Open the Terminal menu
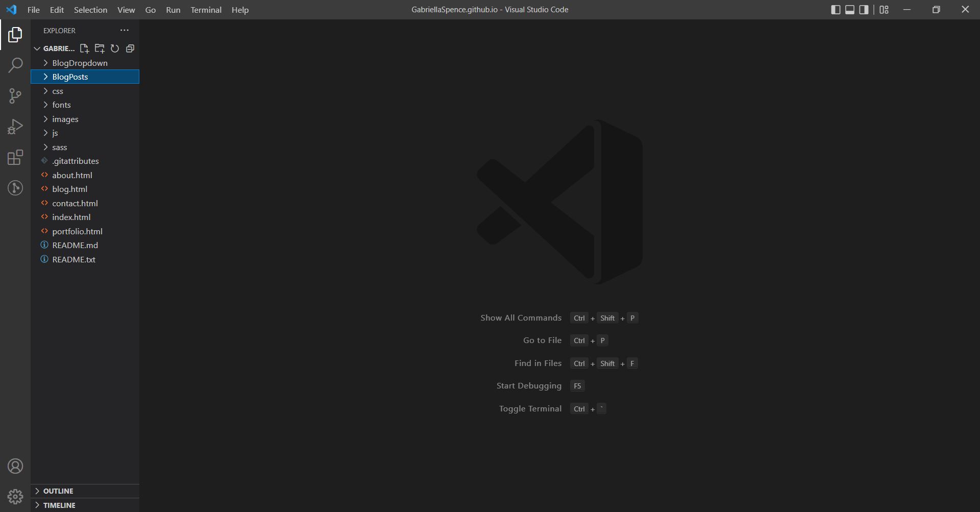 (206, 10)
